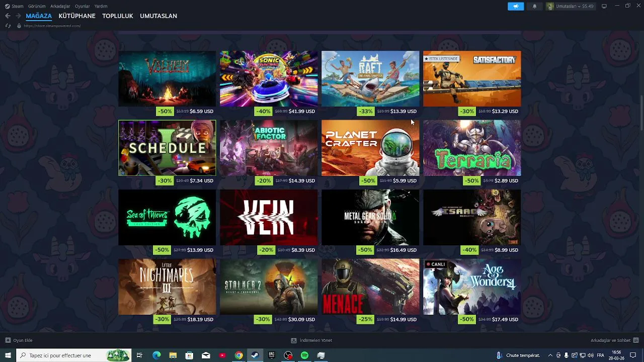Click the Raft -33% discount badge
The height and width of the screenshot is (362, 644).
coord(366,111)
